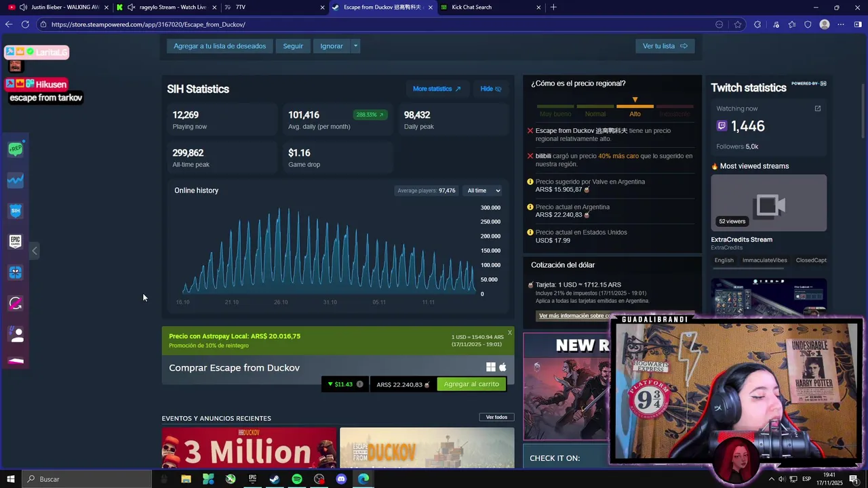This screenshot has height=488, width=868.
Task: Open the Epic Games icon in the sidebar
Action: [x=15, y=241]
